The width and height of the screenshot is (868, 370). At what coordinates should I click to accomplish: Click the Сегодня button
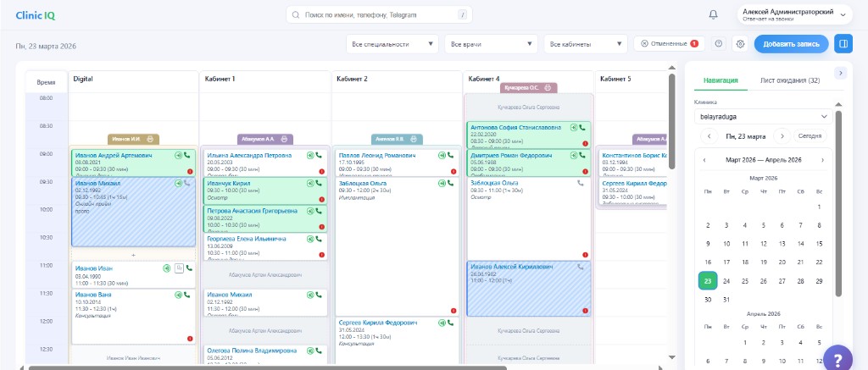click(x=810, y=136)
